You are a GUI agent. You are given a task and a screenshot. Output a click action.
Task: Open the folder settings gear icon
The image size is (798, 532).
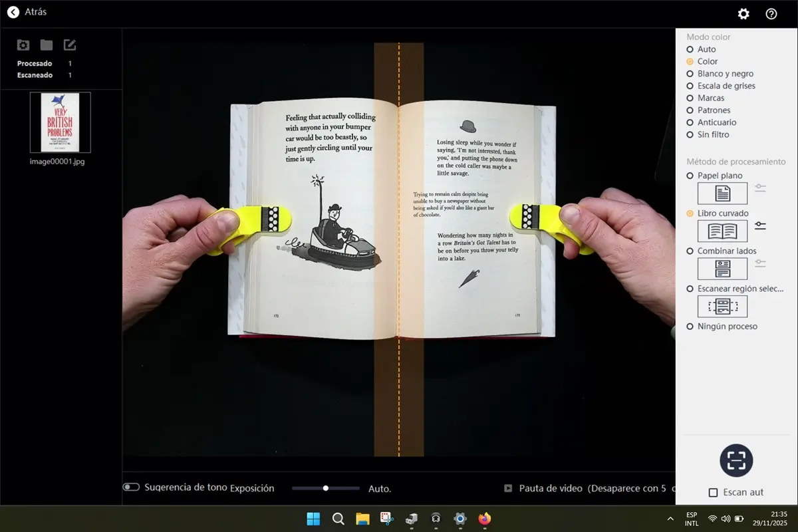[23, 45]
